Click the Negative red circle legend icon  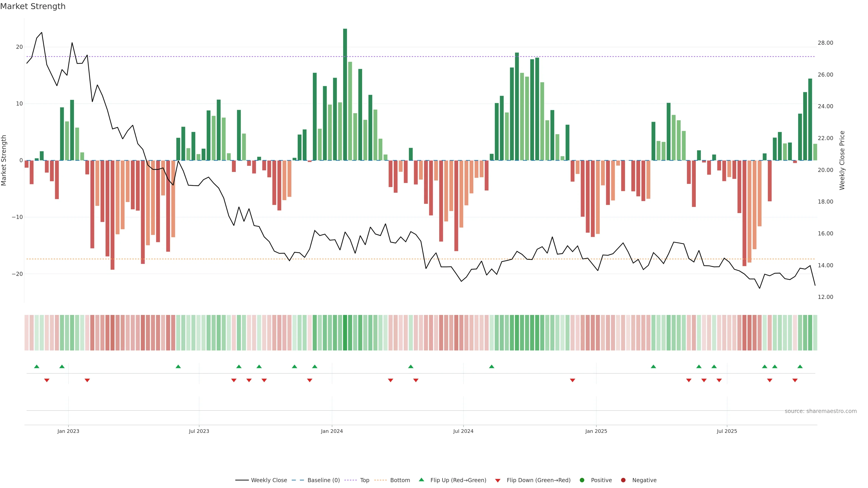[x=623, y=480]
